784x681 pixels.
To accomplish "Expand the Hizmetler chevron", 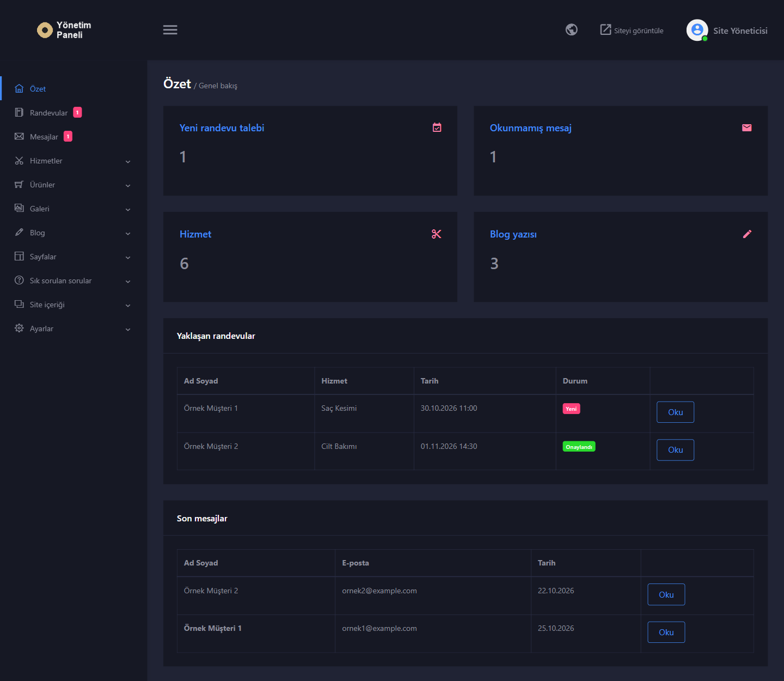I will [128, 161].
